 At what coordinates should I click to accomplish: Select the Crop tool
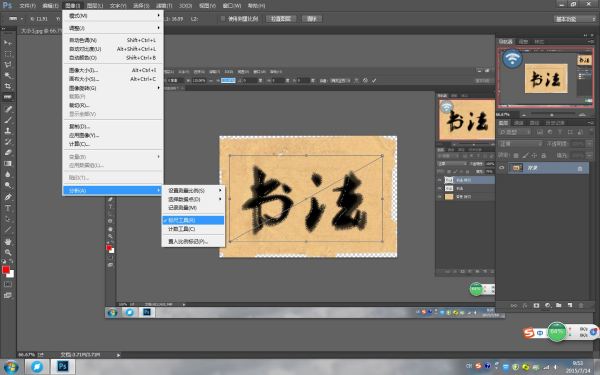pyautogui.click(x=8, y=86)
